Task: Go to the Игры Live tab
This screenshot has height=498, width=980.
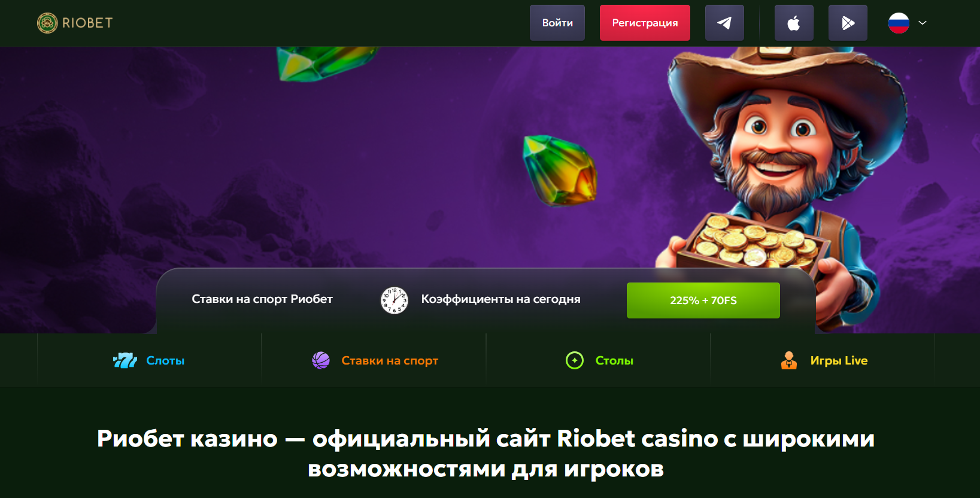Action: (823, 360)
